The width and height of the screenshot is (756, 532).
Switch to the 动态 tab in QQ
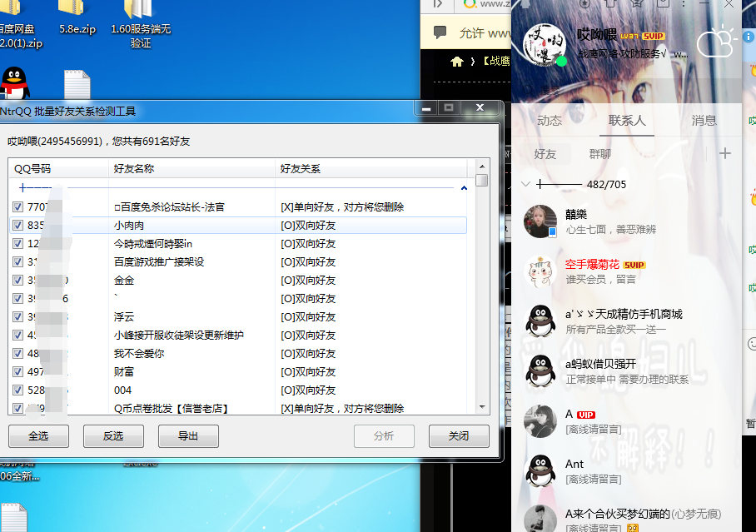[x=550, y=121]
